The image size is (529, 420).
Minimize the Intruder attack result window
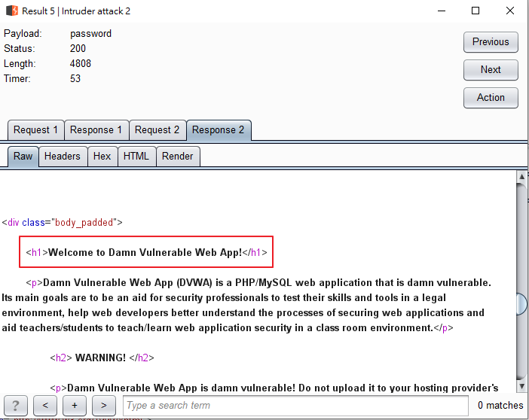tap(442, 11)
